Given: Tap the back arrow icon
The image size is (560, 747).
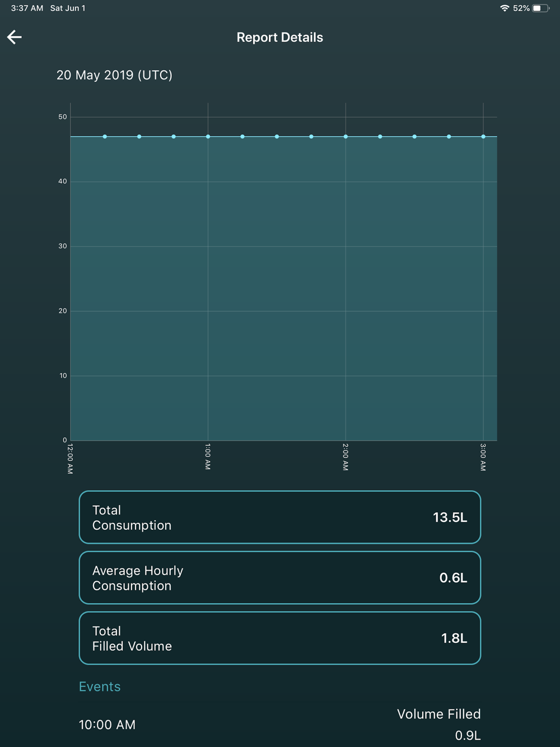Looking at the screenshot, I should [x=15, y=37].
